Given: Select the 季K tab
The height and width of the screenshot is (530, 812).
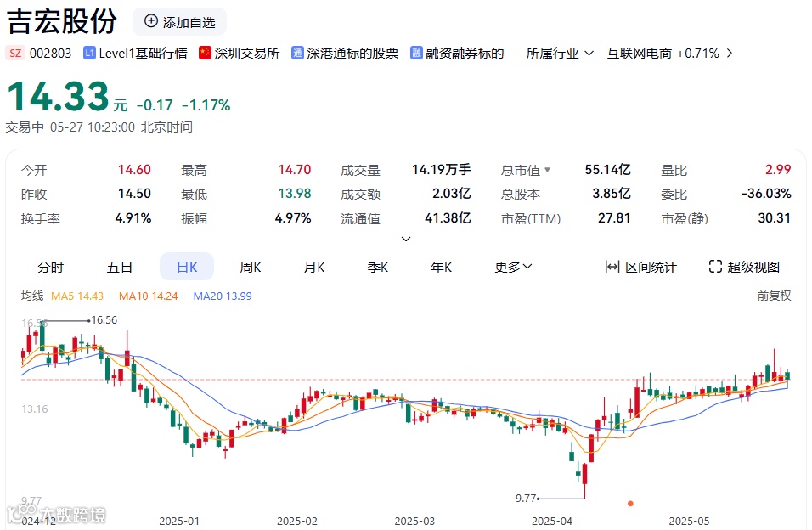Looking at the screenshot, I should (377, 268).
